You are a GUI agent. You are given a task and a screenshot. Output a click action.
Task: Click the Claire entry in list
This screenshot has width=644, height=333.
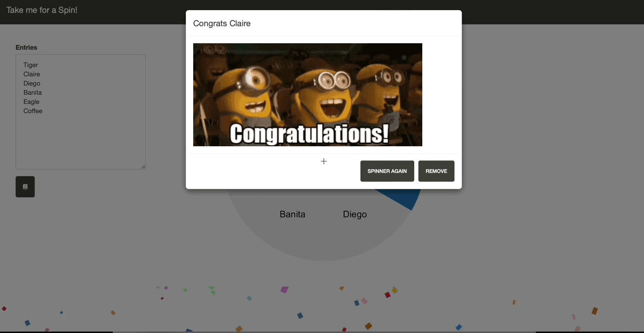pos(32,74)
